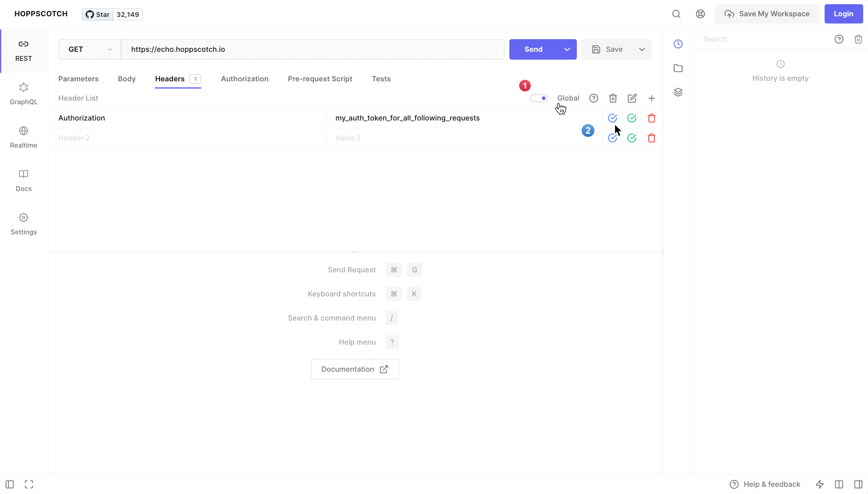The image size is (868, 494).
Task: Open the Collections panel on the right sidebar
Action: (x=678, y=68)
